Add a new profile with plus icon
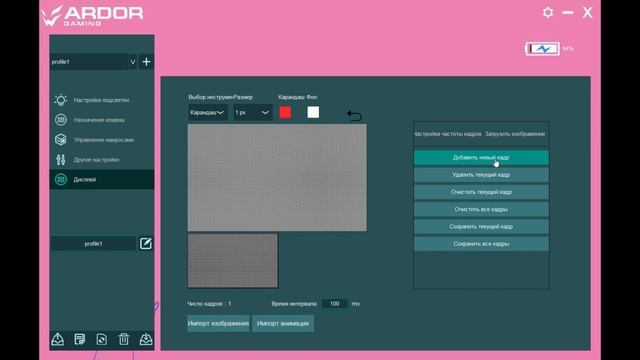The width and height of the screenshot is (640, 360). [x=146, y=62]
